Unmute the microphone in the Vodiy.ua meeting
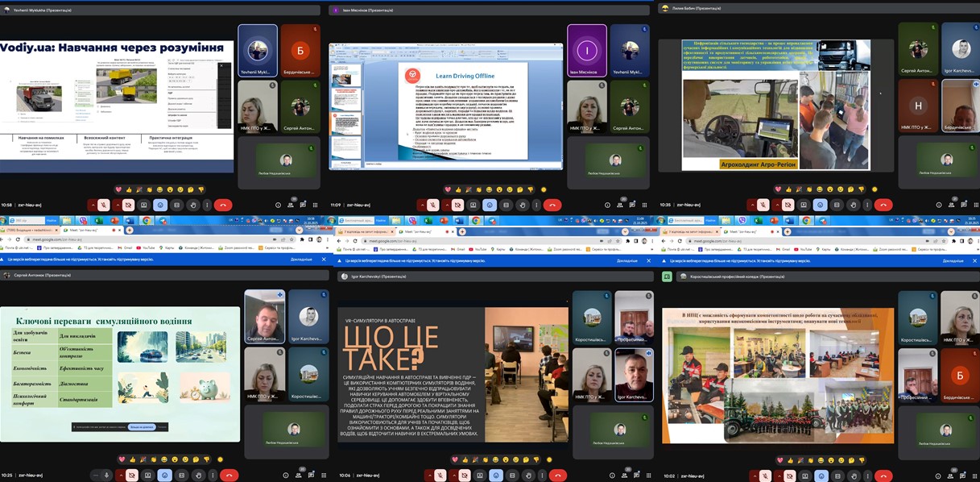 coord(104,205)
